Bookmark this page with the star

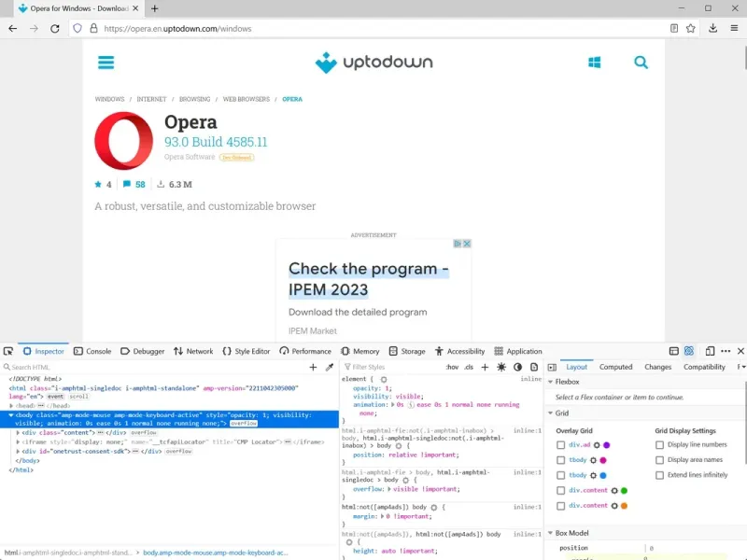pyautogui.click(x=690, y=29)
